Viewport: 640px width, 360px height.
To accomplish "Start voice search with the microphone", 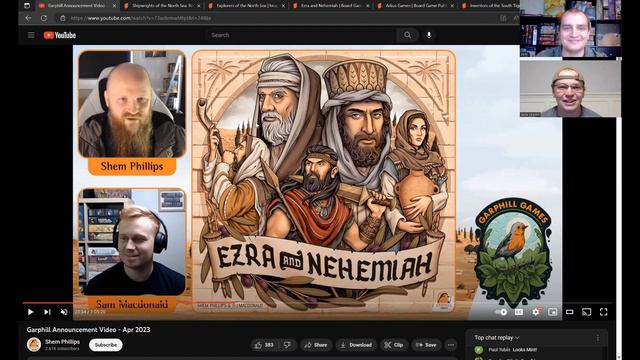I will pyautogui.click(x=429, y=35).
